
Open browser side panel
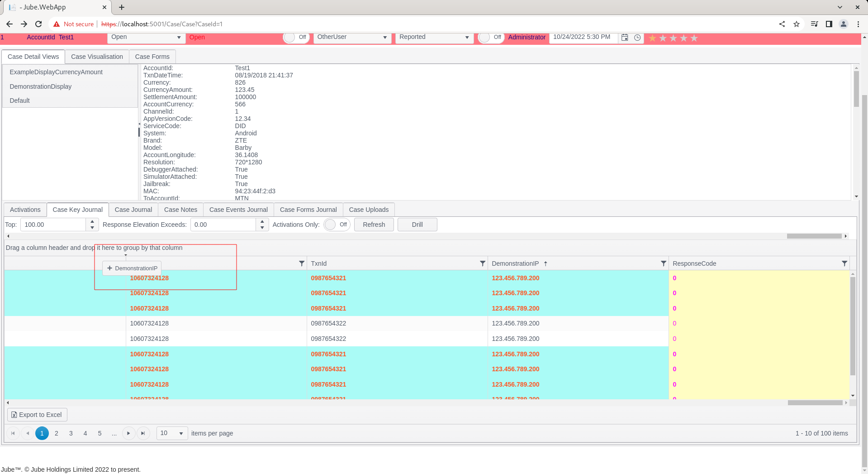(829, 24)
